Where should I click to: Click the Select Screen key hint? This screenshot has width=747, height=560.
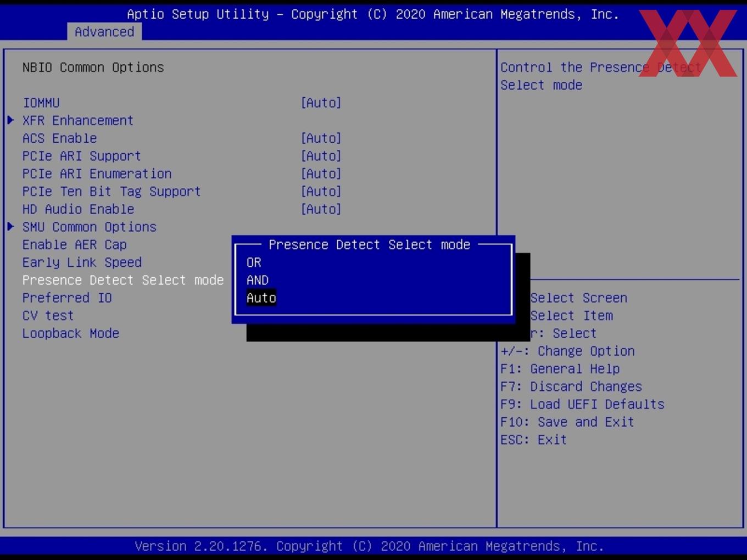[x=578, y=298]
